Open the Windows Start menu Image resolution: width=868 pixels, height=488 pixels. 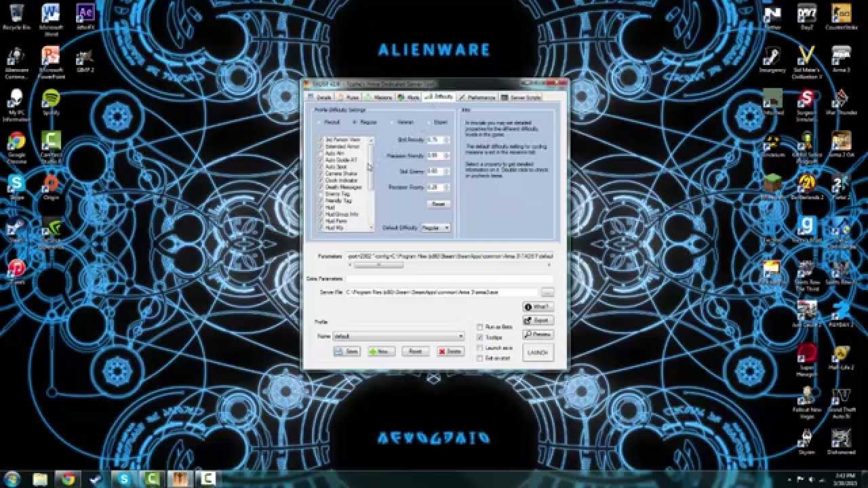point(13,479)
